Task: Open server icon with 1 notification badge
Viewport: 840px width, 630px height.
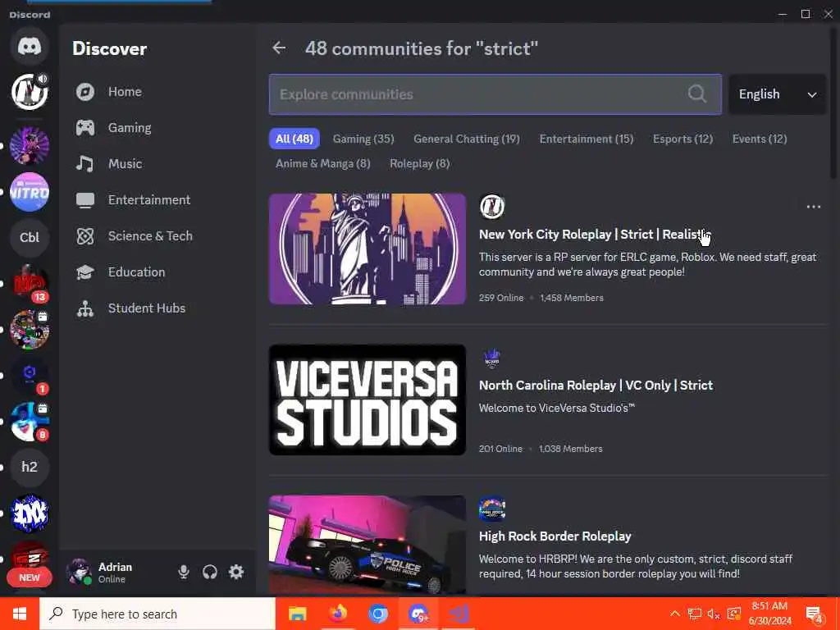Action: tap(30, 376)
